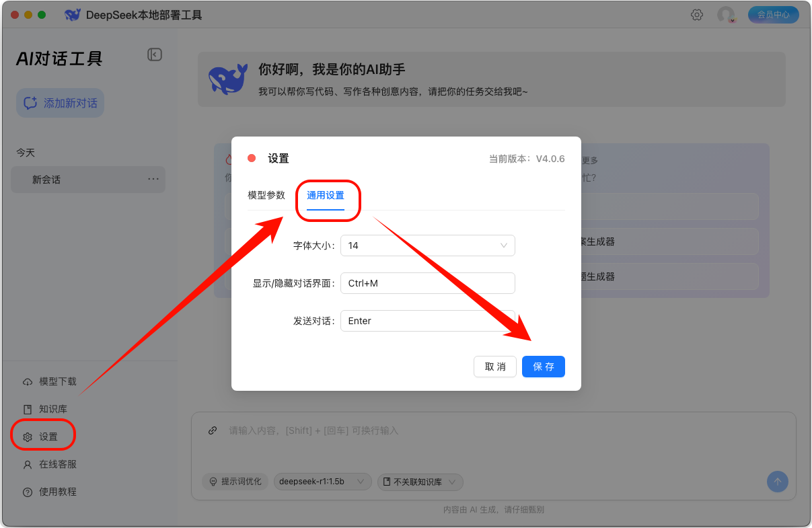812x528 pixels.
Task: Click the question mark icon beside 使用教程
Action: (28, 492)
